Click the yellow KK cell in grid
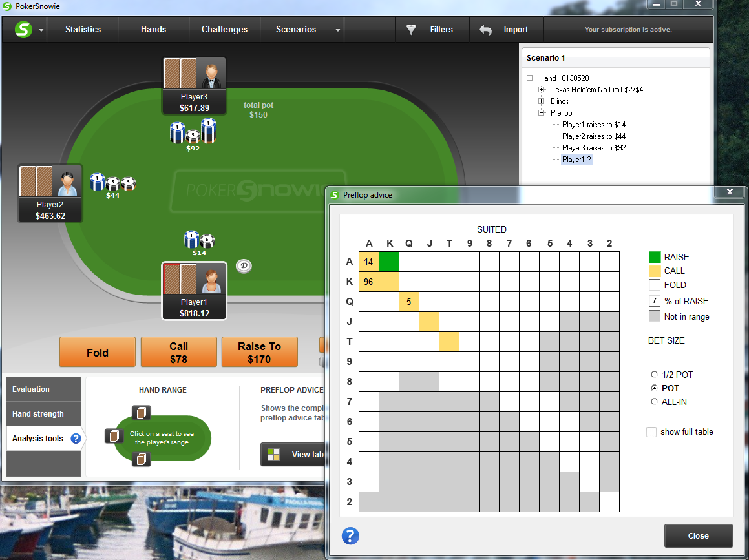 click(389, 282)
